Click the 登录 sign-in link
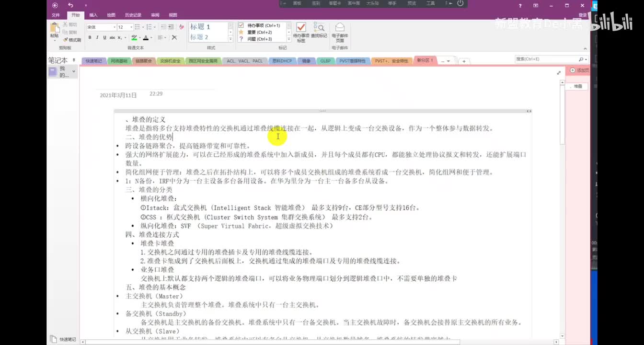This screenshot has height=345, width=644. click(x=583, y=15)
